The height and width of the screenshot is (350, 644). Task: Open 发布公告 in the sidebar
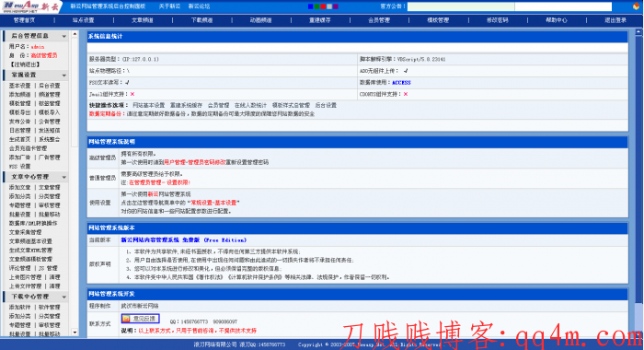pos(19,122)
